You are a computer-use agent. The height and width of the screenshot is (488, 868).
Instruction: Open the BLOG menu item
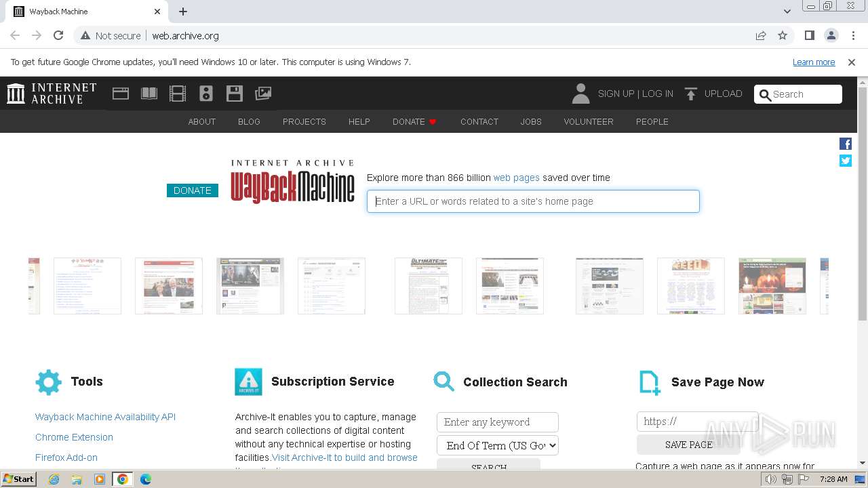coord(249,122)
